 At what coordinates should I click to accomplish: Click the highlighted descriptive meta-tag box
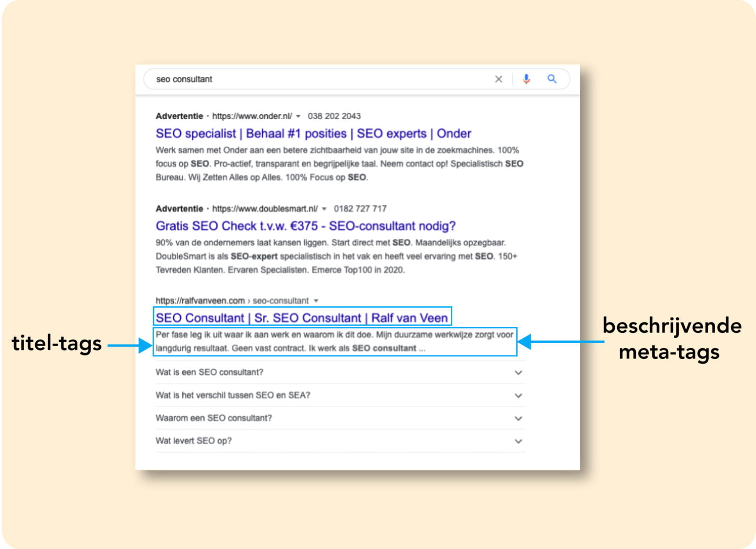point(335,342)
